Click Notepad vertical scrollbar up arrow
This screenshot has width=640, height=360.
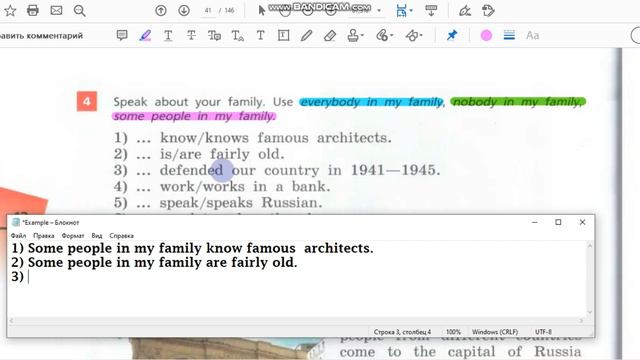point(590,246)
